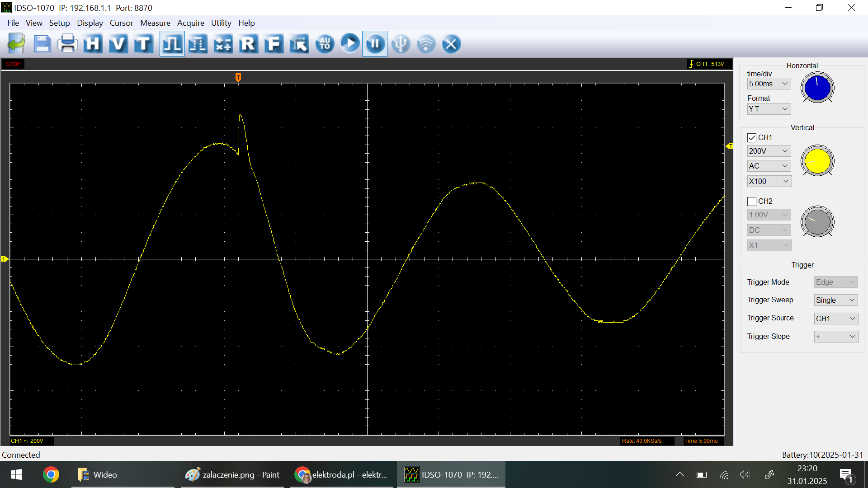Viewport: 868px width, 488px height.
Task: Open the CH1 X100 probe dropdown
Action: (x=769, y=181)
